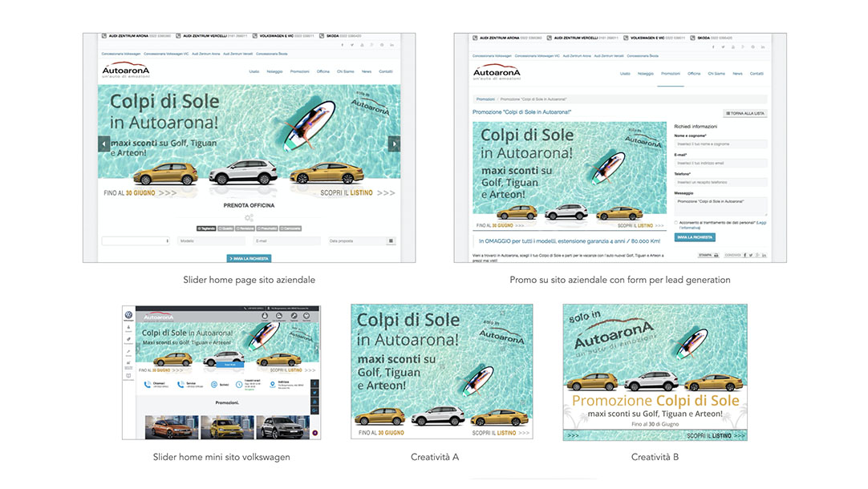Click Creatività A banner image
The width and height of the screenshot is (868, 489).
(442, 371)
